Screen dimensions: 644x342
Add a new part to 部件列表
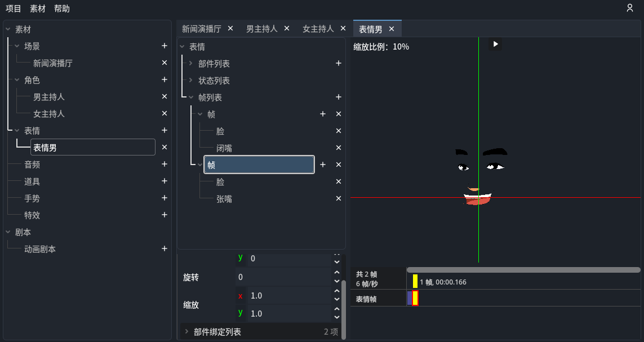[x=339, y=64]
